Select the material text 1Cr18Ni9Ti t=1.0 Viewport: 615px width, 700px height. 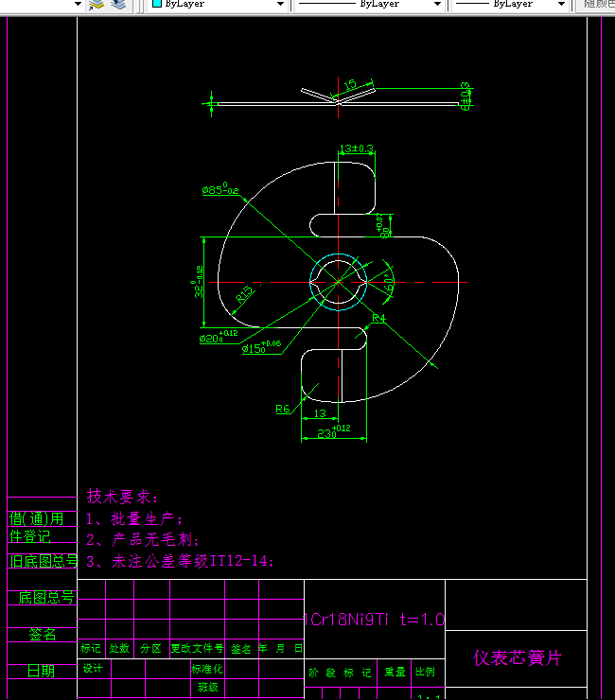click(x=375, y=620)
